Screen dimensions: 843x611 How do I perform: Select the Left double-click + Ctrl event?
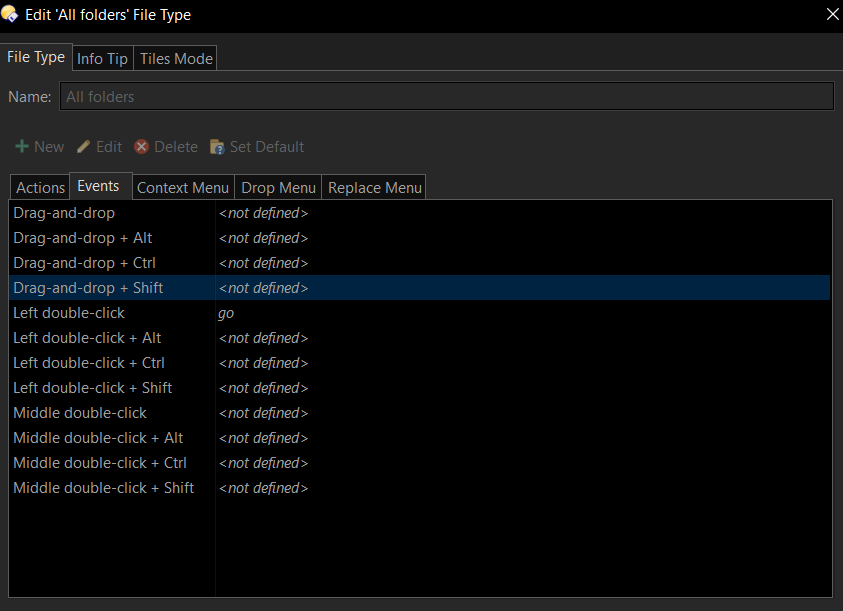click(89, 363)
